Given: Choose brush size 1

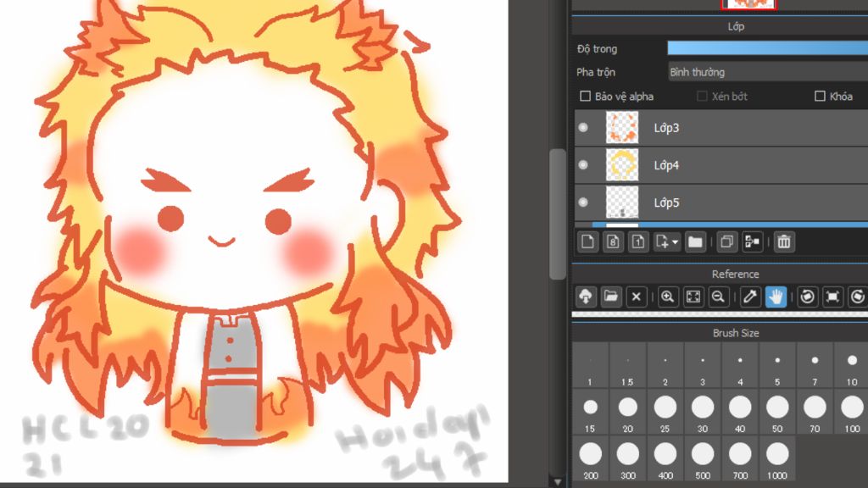Looking at the screenshot, I should [x=590, y=365].
